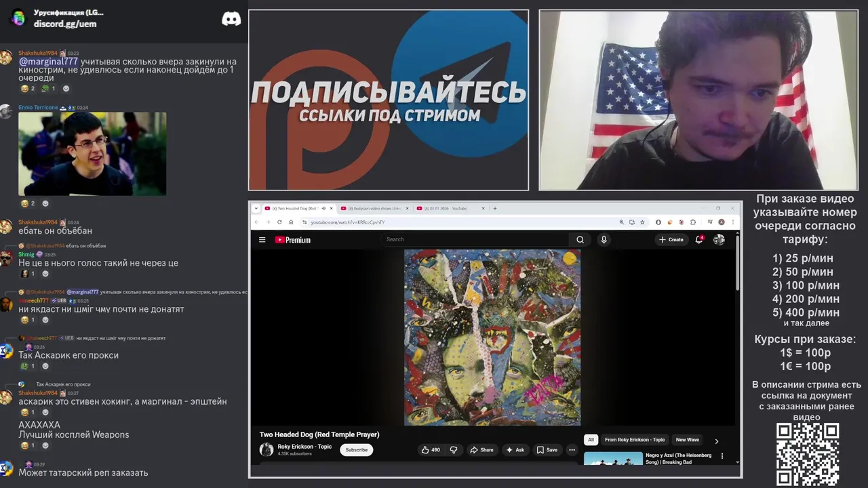Click the QR code in the stream overlay
Image resolution: width=868 pixels, height=488 pixels.
click(x=808, y=454)
